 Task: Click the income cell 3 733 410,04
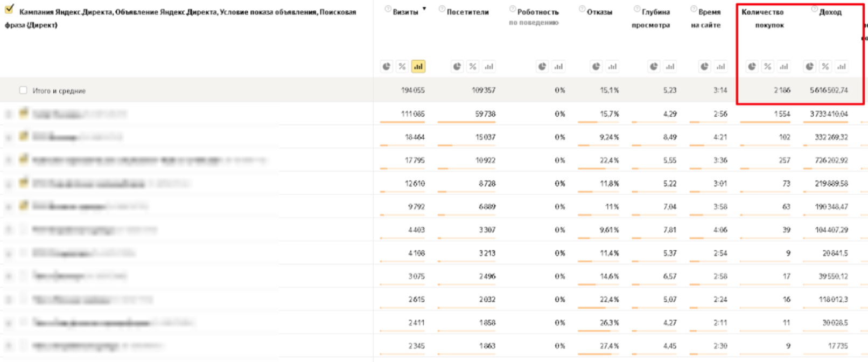point(829,114)
